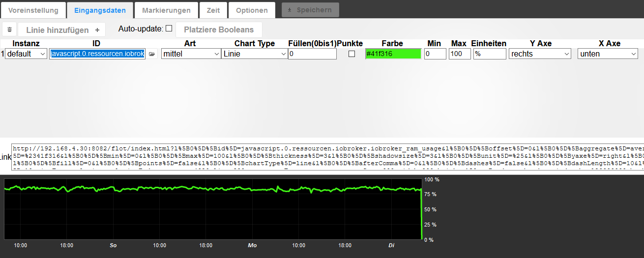The height and width of the screenshot is (258, 644).
Task: Open the Art dropdown showing mittel
Action: pos(191,54)
